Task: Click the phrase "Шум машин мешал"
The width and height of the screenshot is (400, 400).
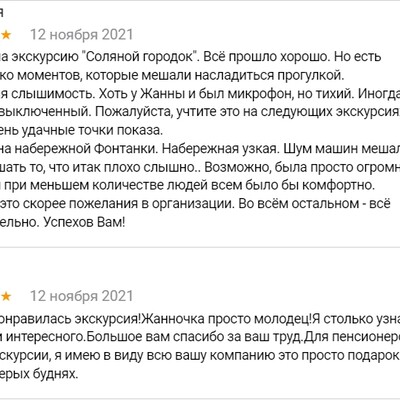Action: 342,149
